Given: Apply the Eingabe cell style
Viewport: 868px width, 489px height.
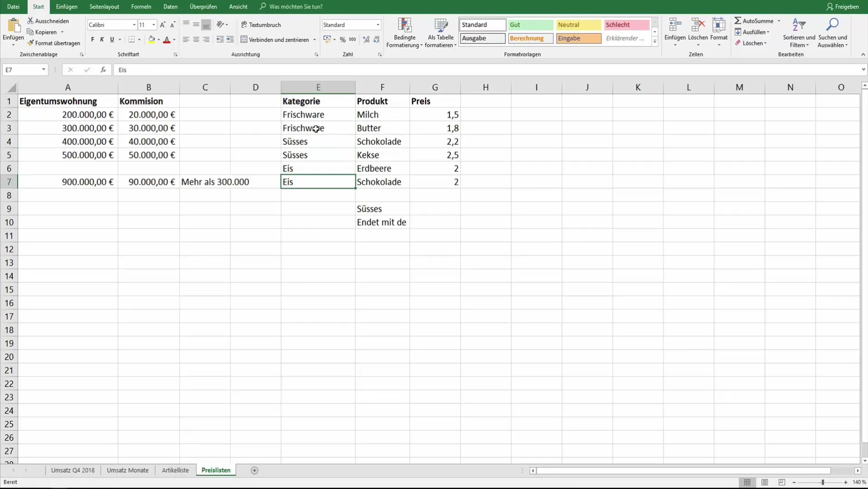Looking at the screenshot, I should (x=578, y=38).
